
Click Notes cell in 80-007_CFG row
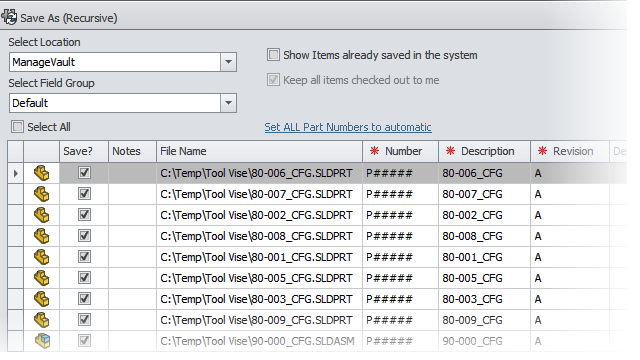click(x=132, y=194)
